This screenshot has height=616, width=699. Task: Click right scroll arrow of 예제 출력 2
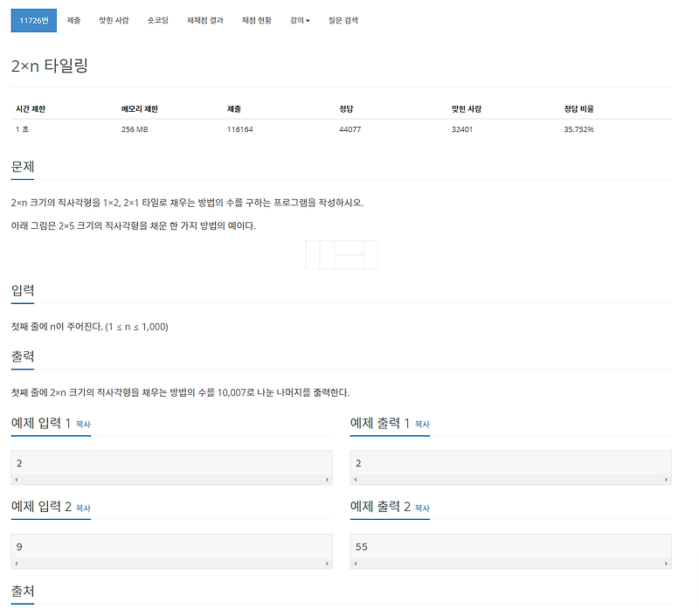click(666, 564)
